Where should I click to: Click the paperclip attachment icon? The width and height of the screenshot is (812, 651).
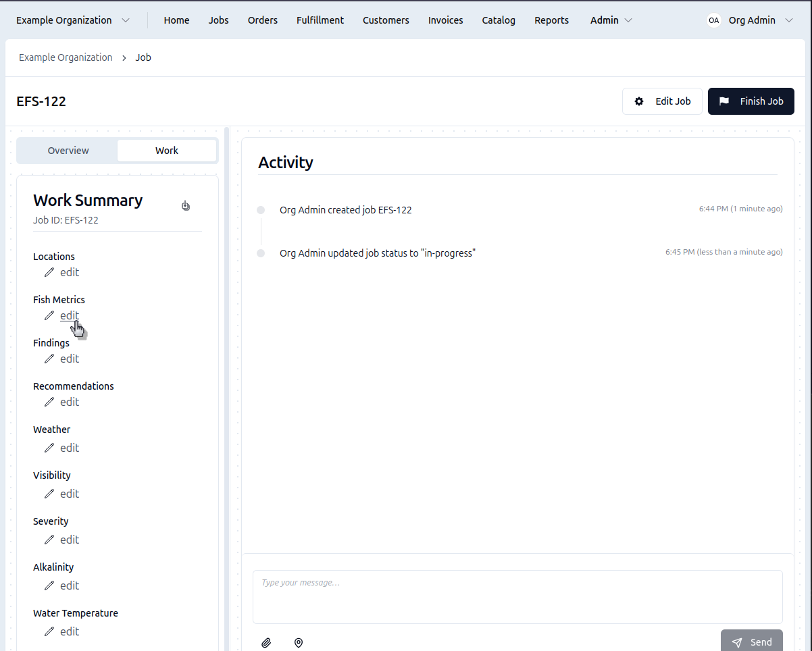[266, 643]
